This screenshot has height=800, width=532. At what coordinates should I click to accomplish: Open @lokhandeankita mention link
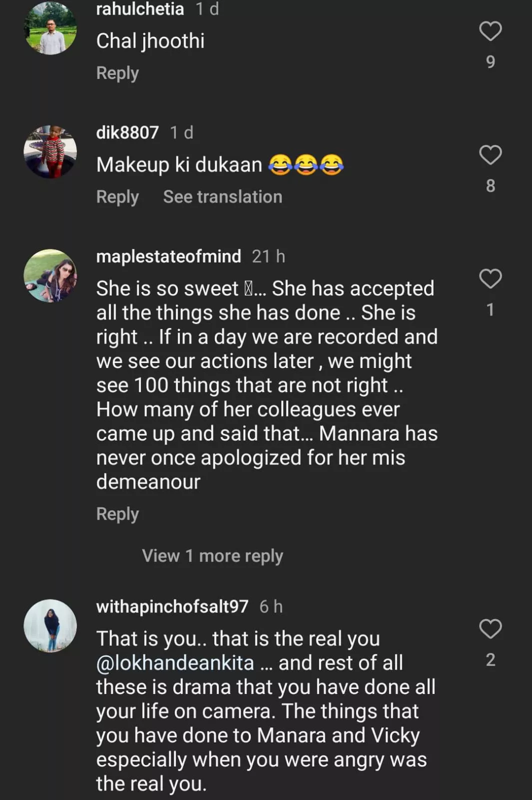(175, 663)
